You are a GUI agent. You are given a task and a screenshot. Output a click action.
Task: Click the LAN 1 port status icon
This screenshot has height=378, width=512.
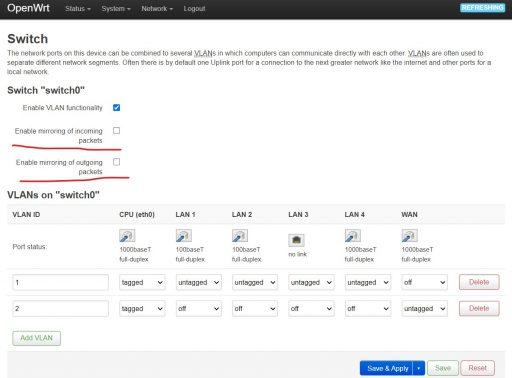click(184, 236)
